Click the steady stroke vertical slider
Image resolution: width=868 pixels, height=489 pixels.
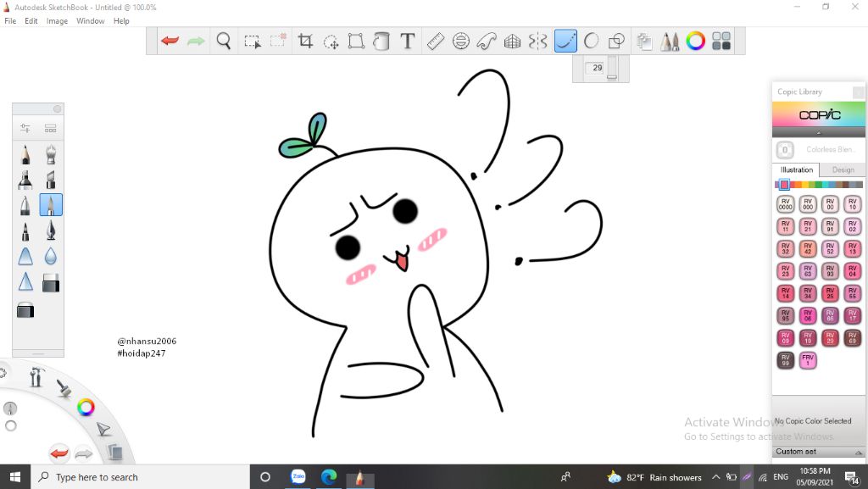[x=612, y=68]
